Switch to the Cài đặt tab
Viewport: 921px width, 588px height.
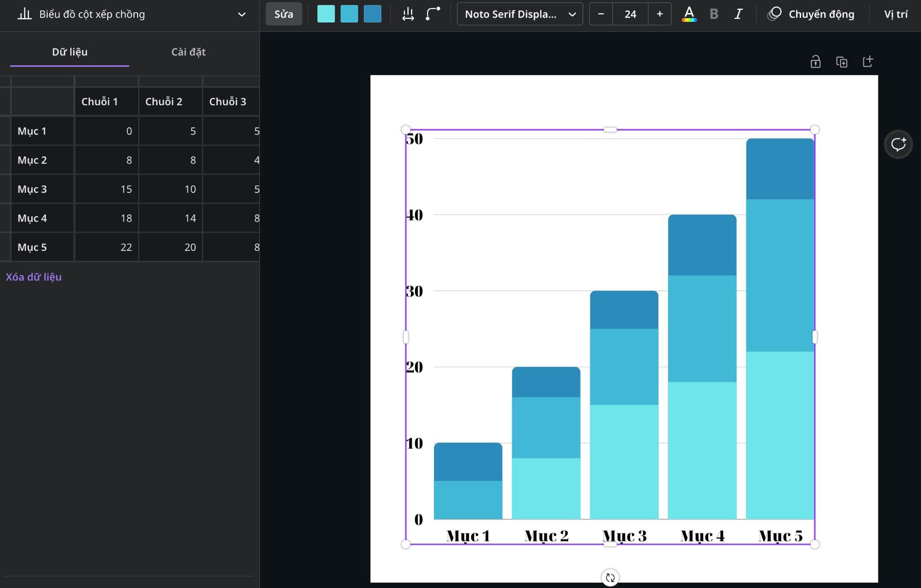(x=188, y=52)
